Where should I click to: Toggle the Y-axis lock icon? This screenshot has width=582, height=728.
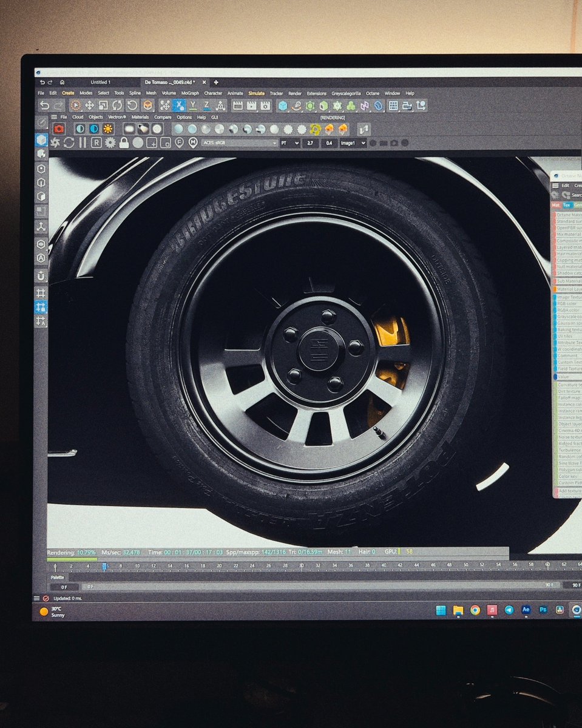[x=193, y=105]
